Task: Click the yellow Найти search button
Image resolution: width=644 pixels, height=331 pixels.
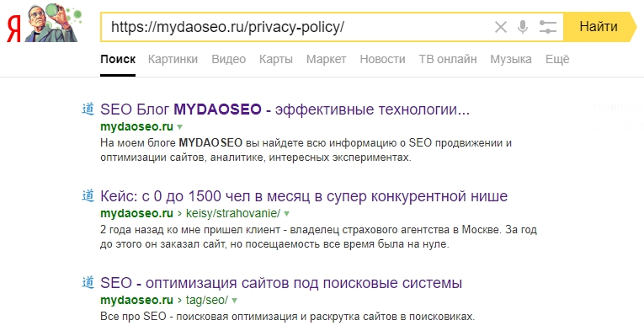Action: click(599, 27)
